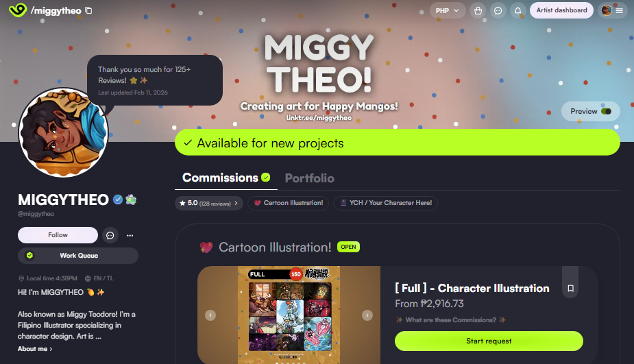
Task: Toggle the Preview switch
Action: pos(606,111)
